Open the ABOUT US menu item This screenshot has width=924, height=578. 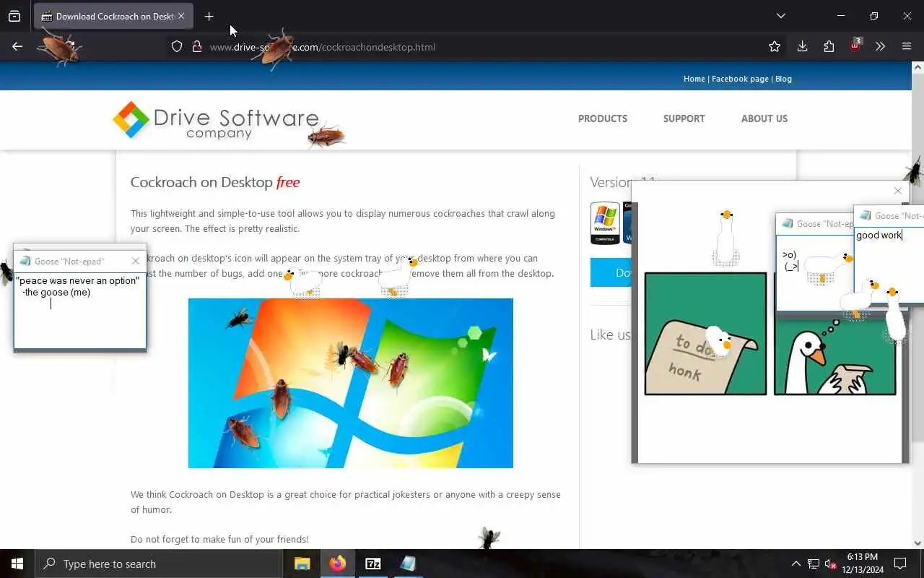[764, 118]
